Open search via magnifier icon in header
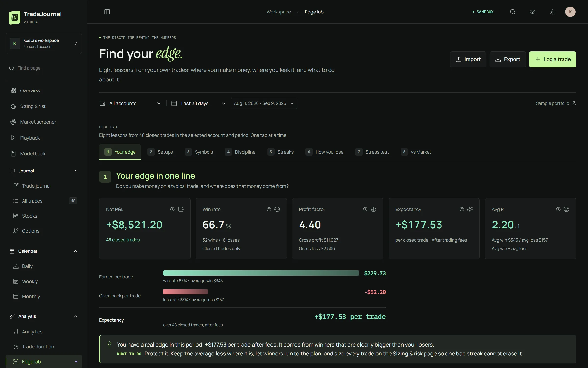Viewport: 588px width, 368px height. pos(513,12)
